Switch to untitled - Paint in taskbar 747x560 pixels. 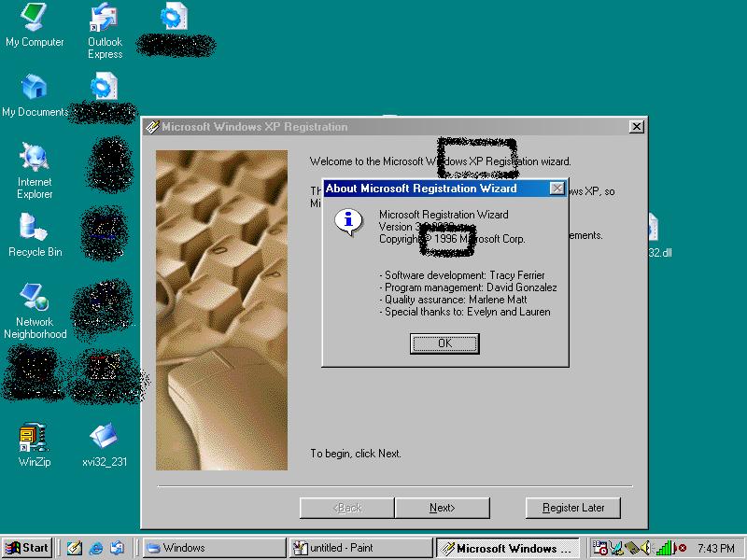pyautogui.click(x=361, y=548)
